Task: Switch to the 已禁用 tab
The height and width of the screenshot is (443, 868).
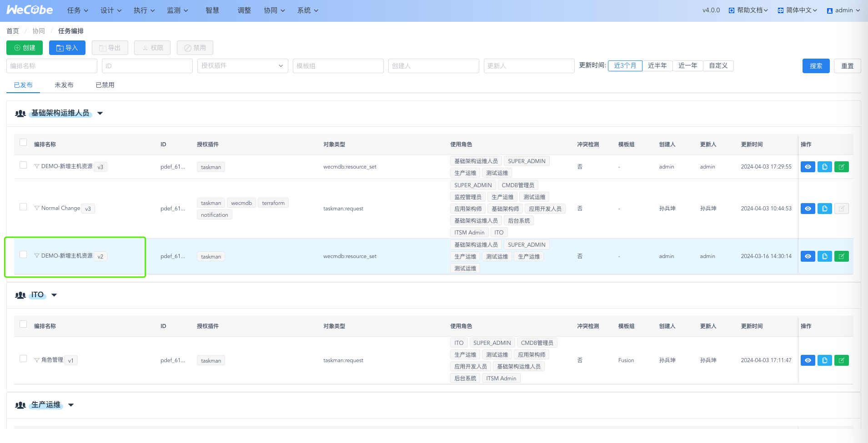Action: [x=105, y=85]
